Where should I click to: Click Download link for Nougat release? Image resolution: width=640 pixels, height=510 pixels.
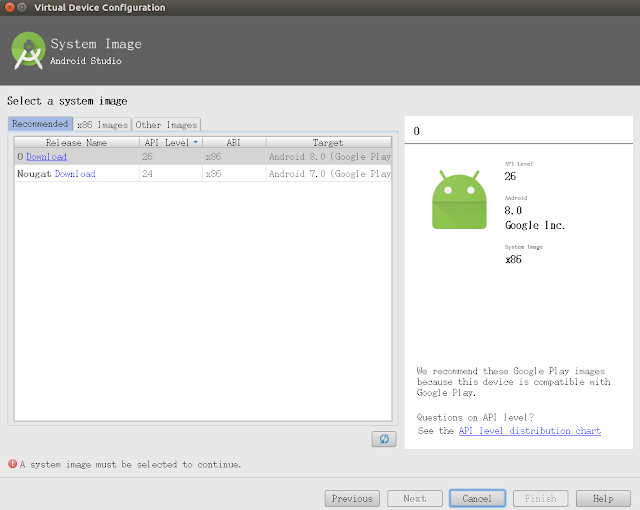(x=75, y=174)
